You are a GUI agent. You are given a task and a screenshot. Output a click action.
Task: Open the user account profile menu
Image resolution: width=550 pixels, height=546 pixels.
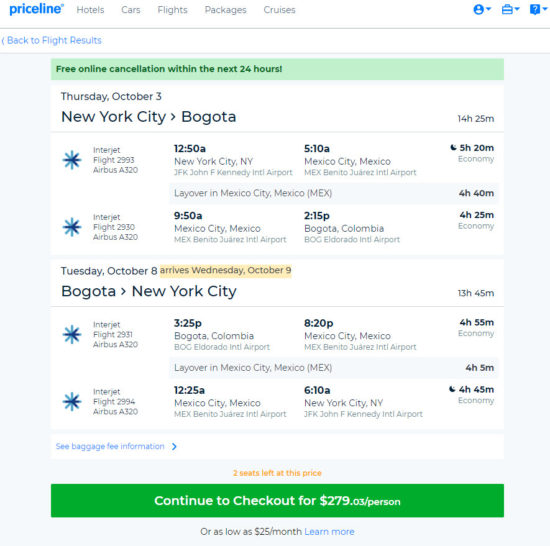click(482, 9)
